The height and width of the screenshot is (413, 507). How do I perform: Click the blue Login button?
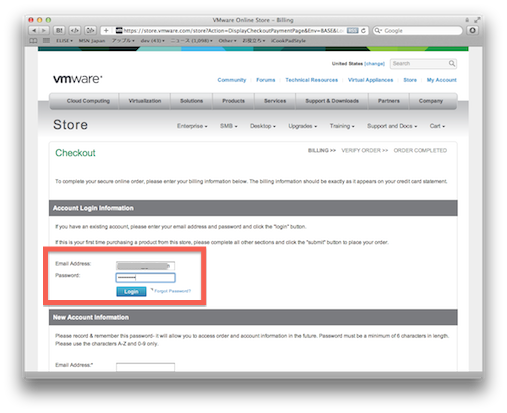(131, 292)
